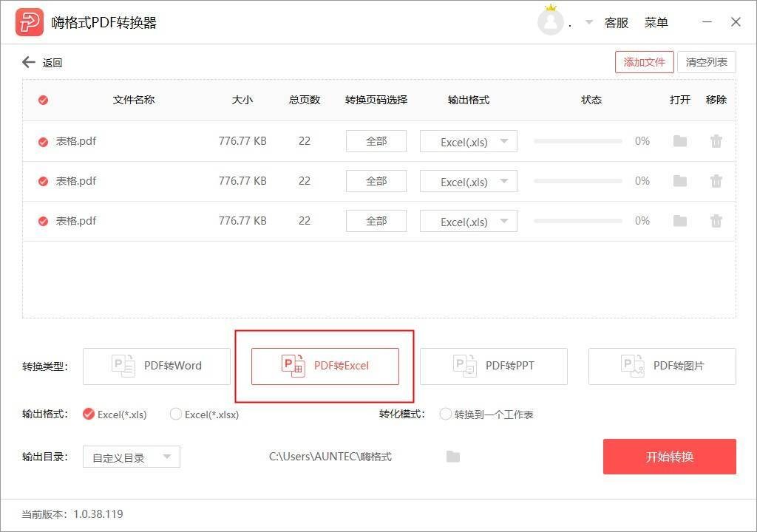Expand the account dropdown arrow beside the avatar
The height and width of the screenshot is (532, 757).
(589, 22)
